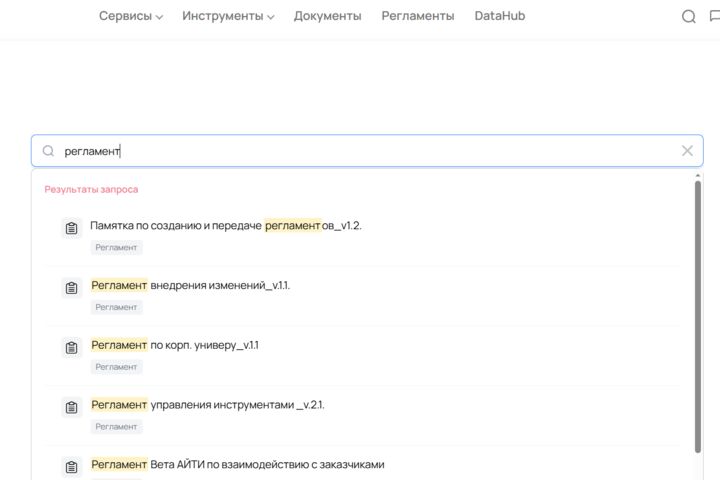This screenshot has height=480, width=720.
Task: Open the Регламенты menu item
Action: tap(418, 16)
